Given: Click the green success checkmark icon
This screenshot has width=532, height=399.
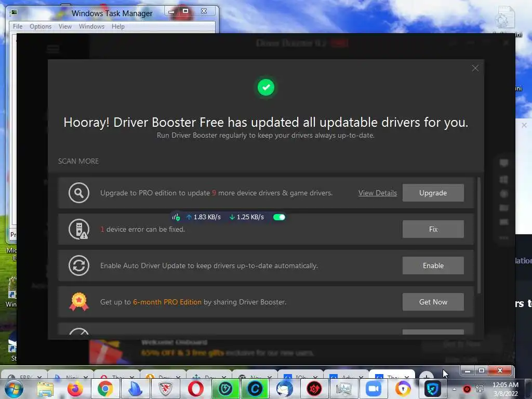Looking at the screenshot, I should coord(265,87).
